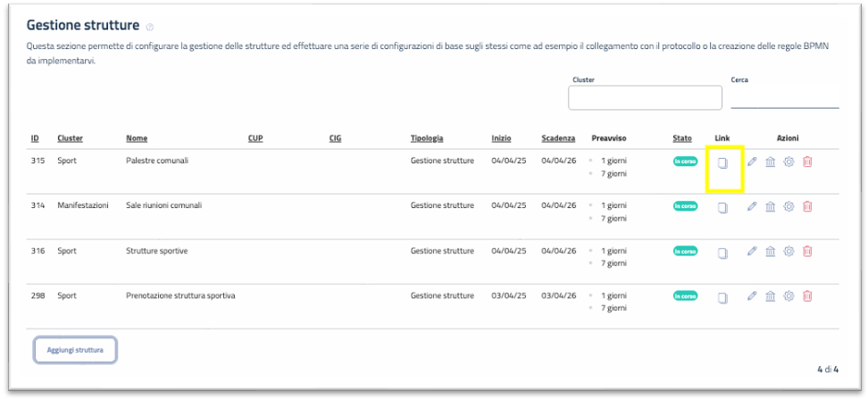Open the Cluster filter dropdown
The width and height of the screenshot is (868, 399).
[645, 98]
